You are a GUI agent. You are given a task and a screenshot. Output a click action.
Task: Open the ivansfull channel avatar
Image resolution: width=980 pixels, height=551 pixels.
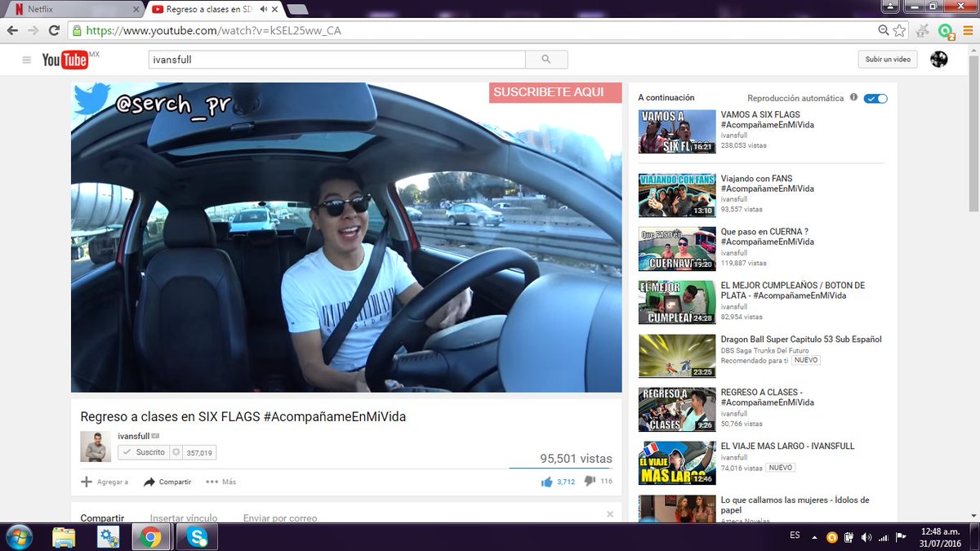click(96, 447)
